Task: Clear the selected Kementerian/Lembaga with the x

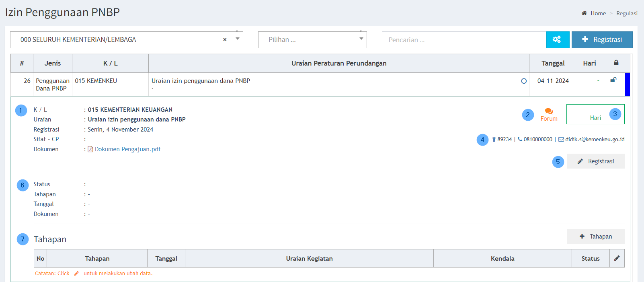Action: coord(225,39)
